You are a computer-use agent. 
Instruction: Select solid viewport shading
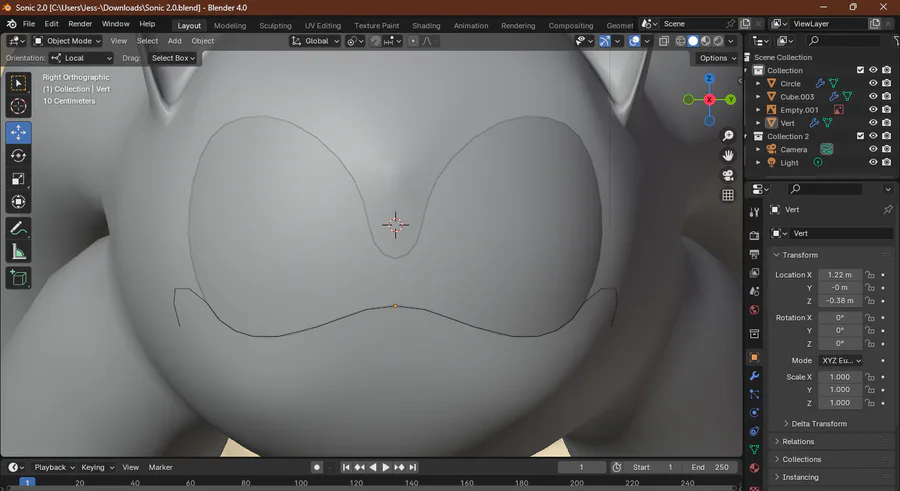click(x=693, y=41)
